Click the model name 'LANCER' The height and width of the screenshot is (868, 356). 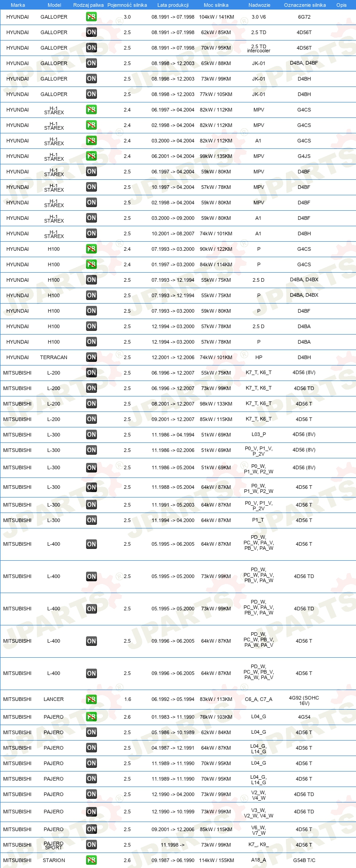coord(54,699)
